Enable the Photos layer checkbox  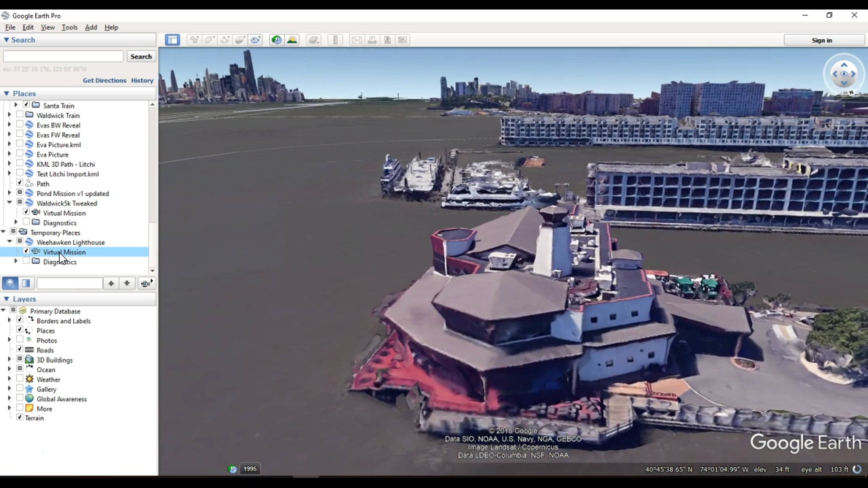tap(20, 339)
